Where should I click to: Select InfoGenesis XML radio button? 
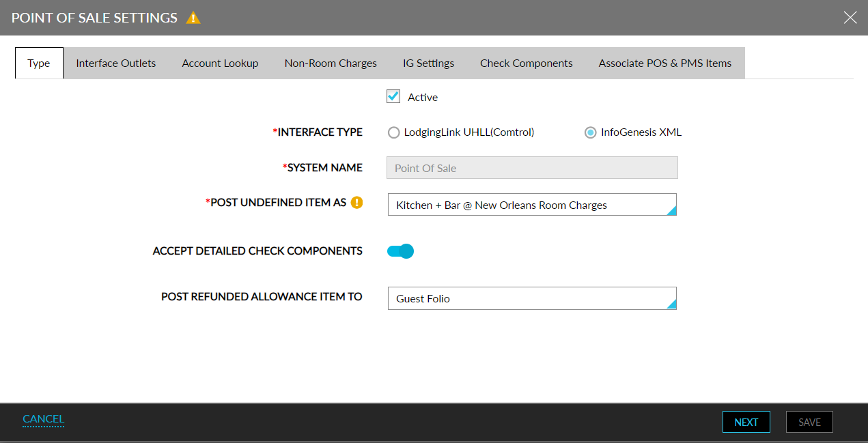coord(591,132)
